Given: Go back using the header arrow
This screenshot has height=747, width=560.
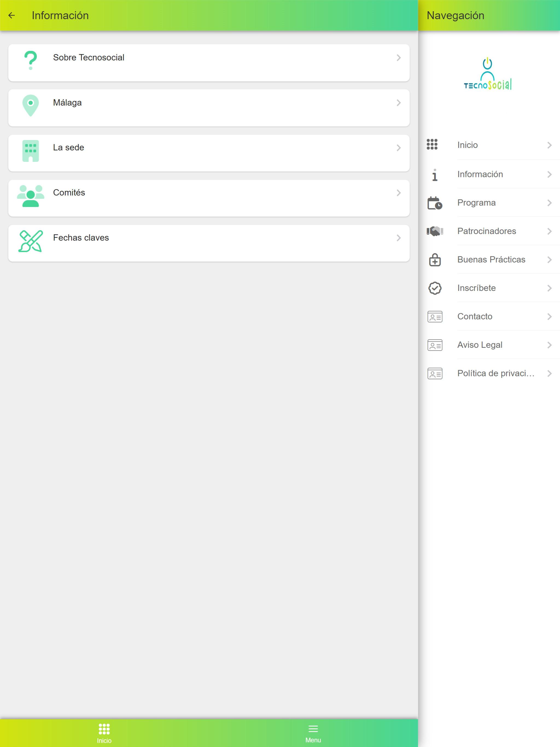Looking at the screenshot, I should pos(11,15).
